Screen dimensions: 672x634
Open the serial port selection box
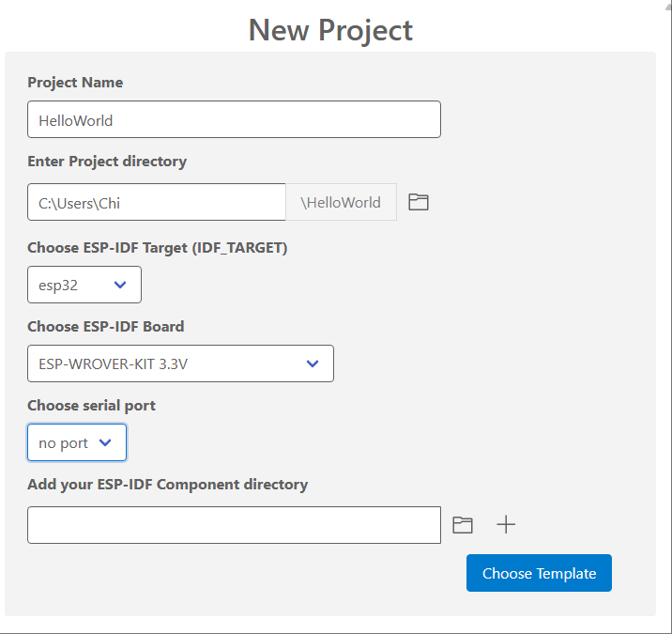tap(77, 442)
